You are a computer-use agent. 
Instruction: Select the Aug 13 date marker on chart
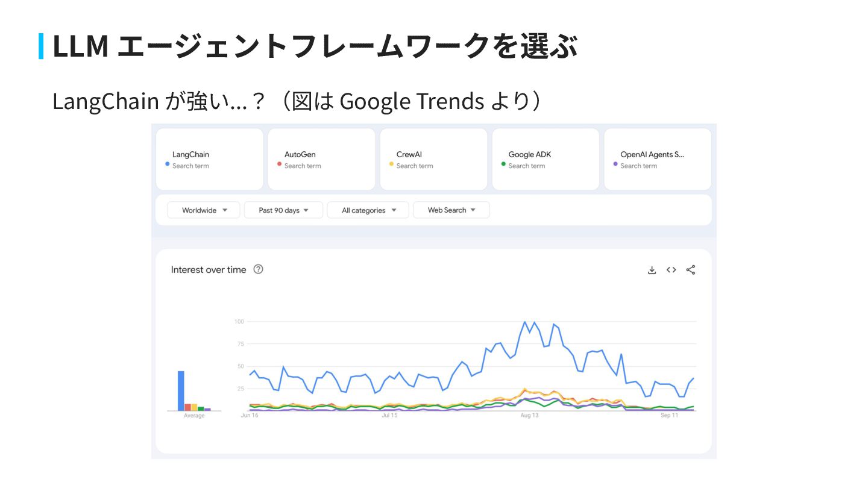pyautogui.click(x=530, y=415)
